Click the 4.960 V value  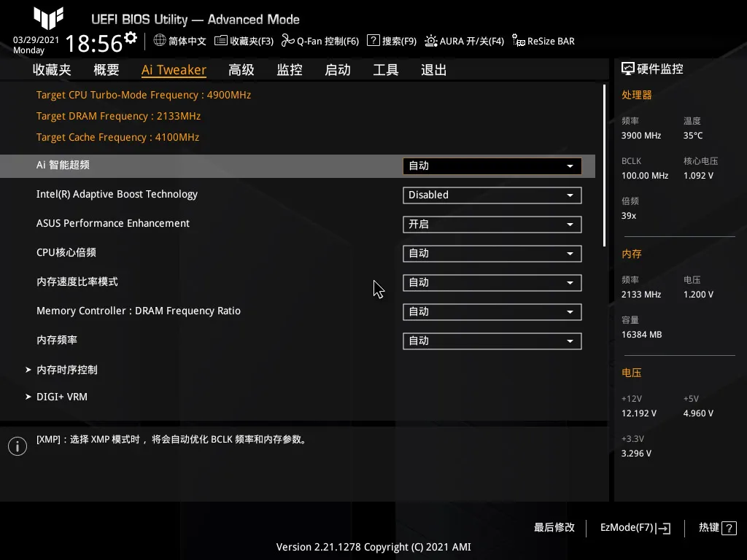698,413
